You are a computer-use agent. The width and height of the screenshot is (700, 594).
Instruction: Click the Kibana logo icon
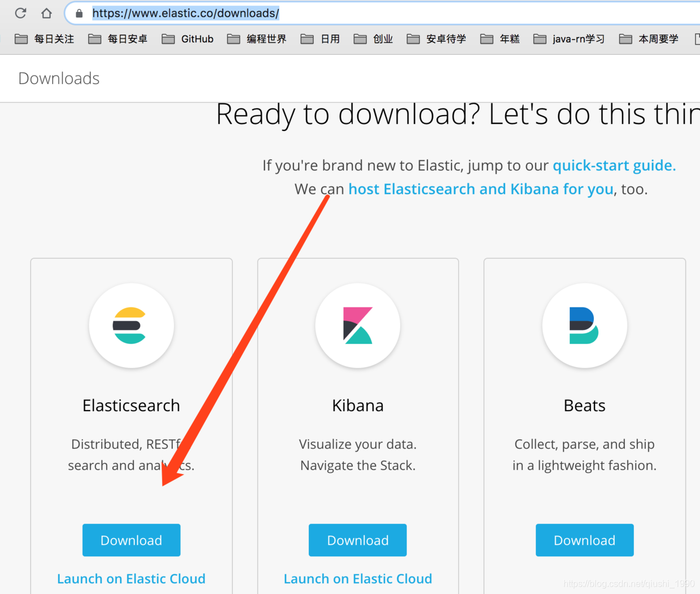(358, 325)
